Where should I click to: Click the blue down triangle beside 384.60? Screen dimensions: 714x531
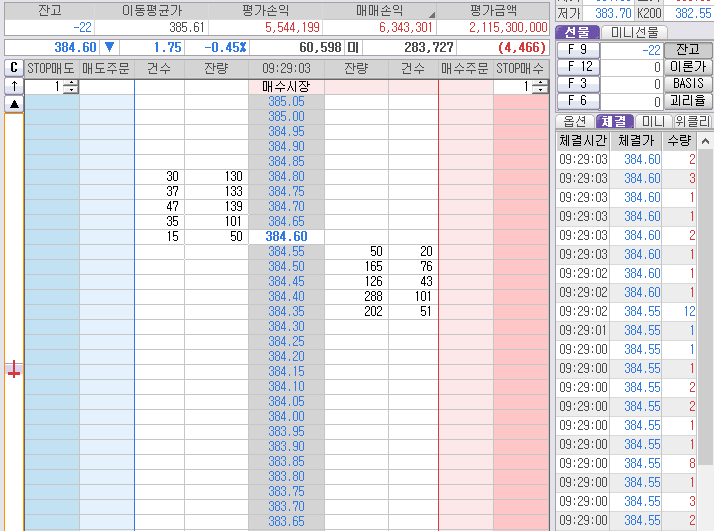109,46
